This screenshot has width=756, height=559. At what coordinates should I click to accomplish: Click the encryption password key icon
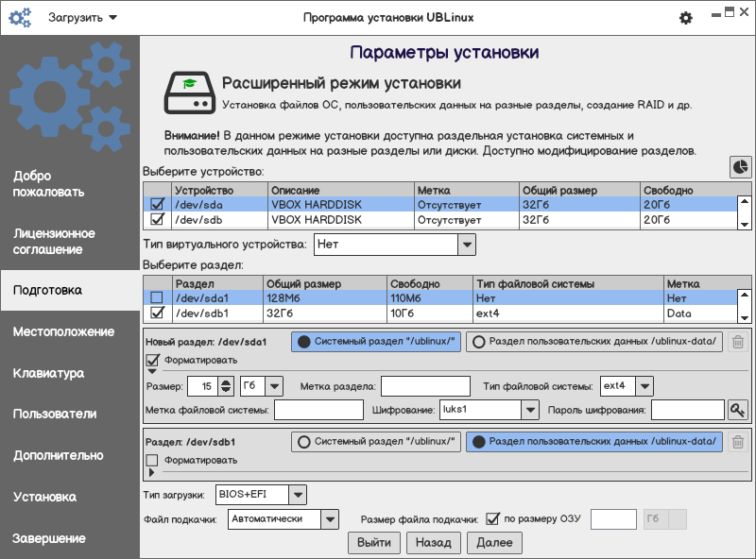pos(737,410)
